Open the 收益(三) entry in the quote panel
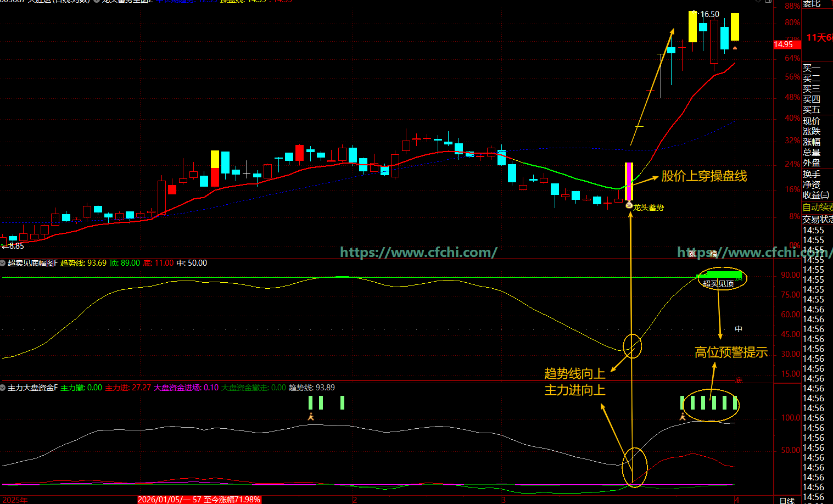The width and height of the screenshot is (833, 504). click(817, 195)
